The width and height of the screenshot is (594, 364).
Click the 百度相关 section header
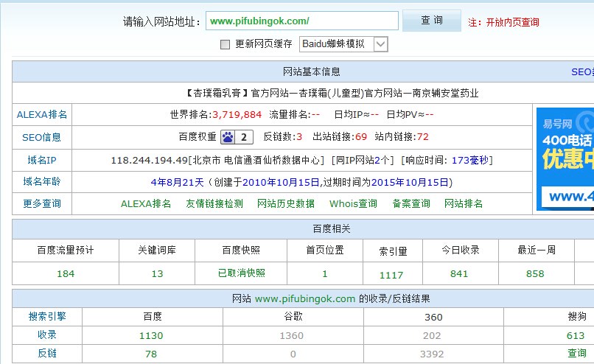pos(332,228)
